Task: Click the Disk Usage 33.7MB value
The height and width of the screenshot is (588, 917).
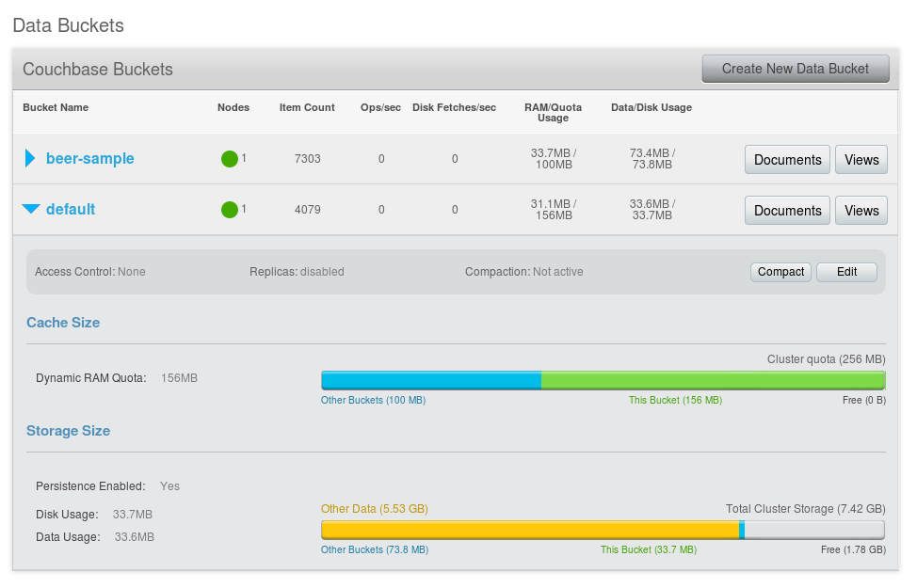Action: coord(133,515)
